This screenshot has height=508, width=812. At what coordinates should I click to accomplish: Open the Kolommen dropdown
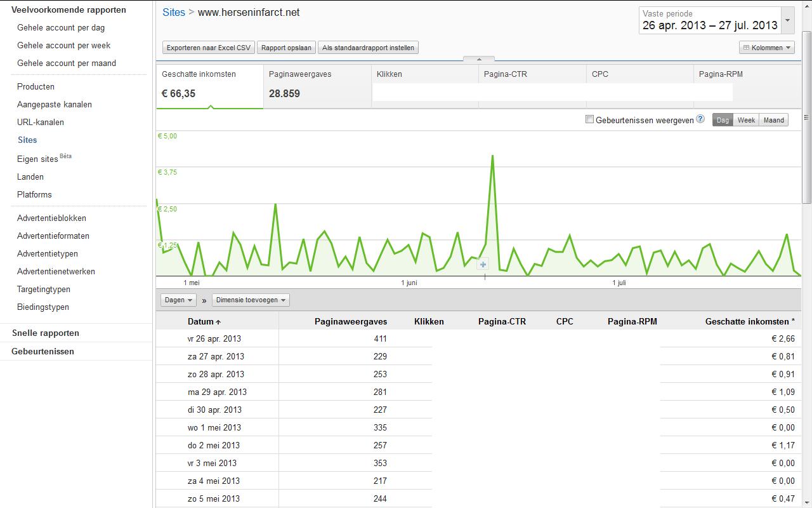coord(767,48)
